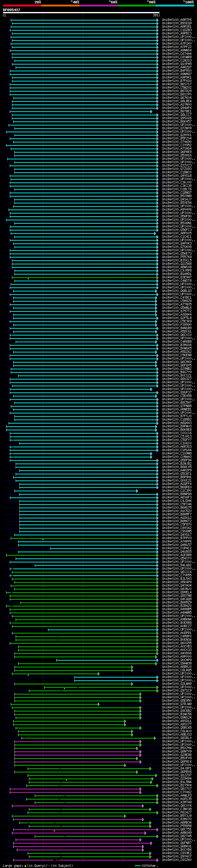Screen dimensions: 197x868
Task: Select the UniRef100_Q6NTV9 label
Action: click(177, 751)
